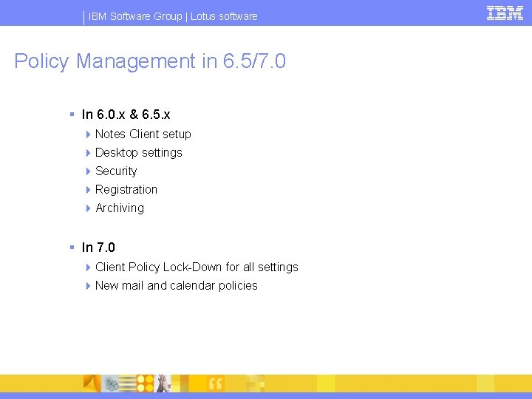Click the 'Archiving' bullet text
This screenshot has height=399, width=532.
pyautogui.click(x=120, y=208)
